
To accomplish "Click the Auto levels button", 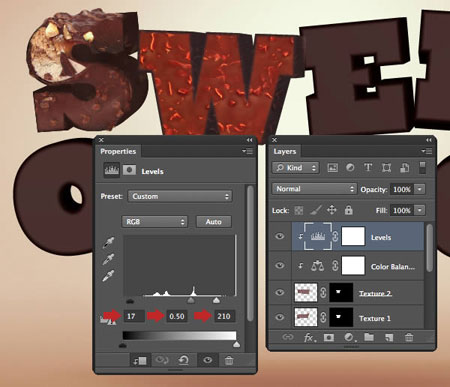I will 213,222.
